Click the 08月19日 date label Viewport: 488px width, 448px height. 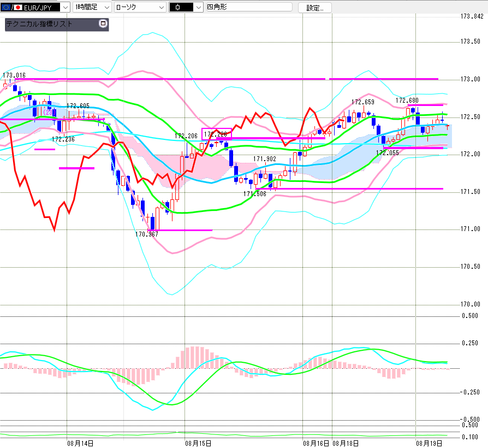click(x=429, y=443)
